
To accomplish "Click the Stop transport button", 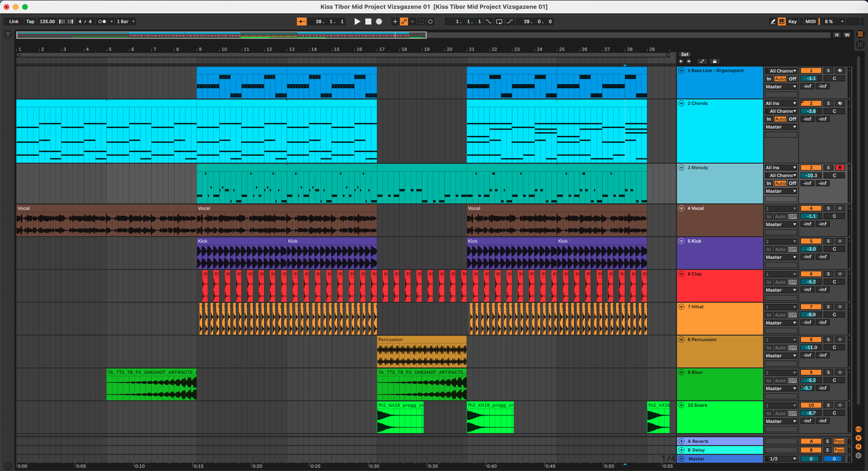I will click(368, 22).
